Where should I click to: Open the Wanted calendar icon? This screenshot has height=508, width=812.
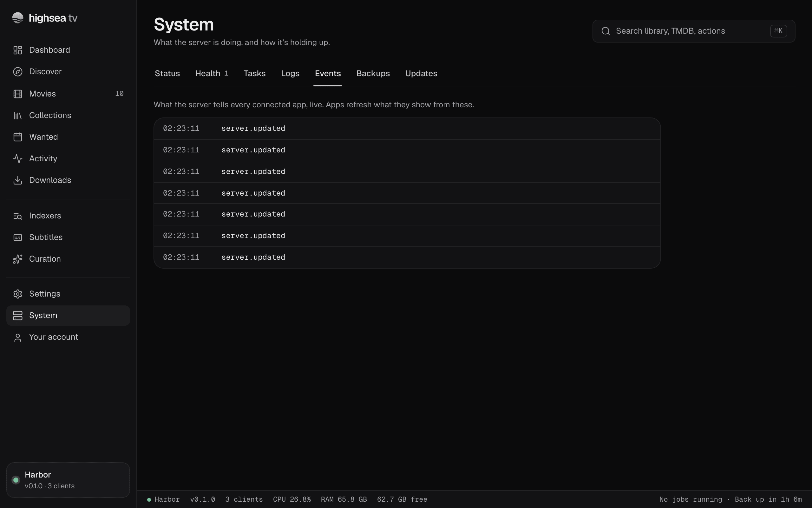pos(17,137)
